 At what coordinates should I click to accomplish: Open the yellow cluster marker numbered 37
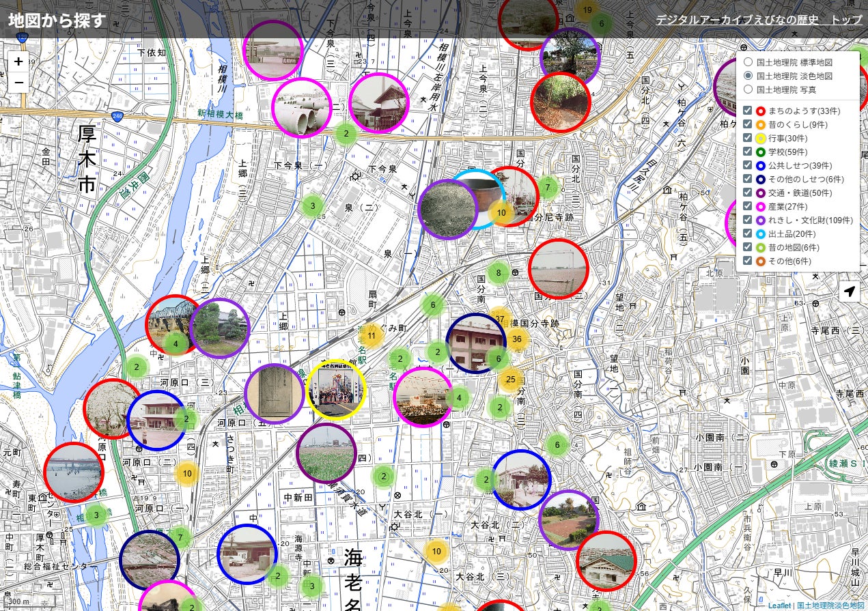click(500, 319)
